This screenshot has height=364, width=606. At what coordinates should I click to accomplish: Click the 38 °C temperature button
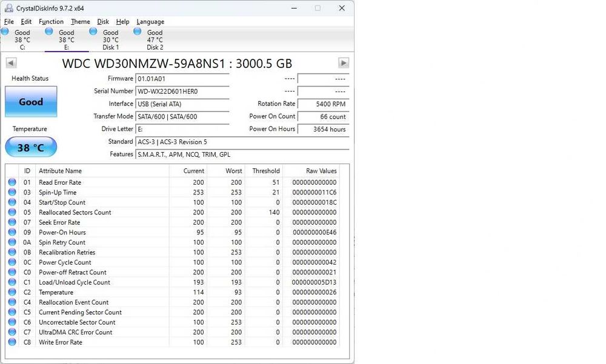point(31,147)
